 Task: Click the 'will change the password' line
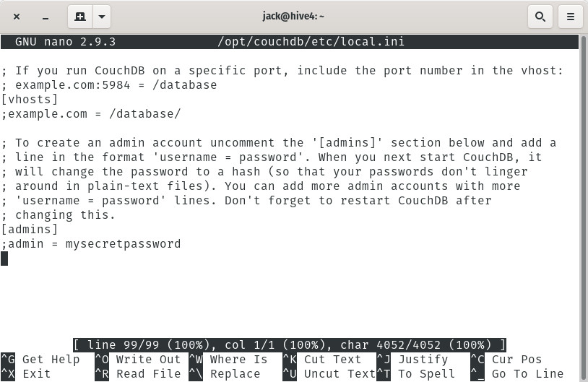click(264, 172)
